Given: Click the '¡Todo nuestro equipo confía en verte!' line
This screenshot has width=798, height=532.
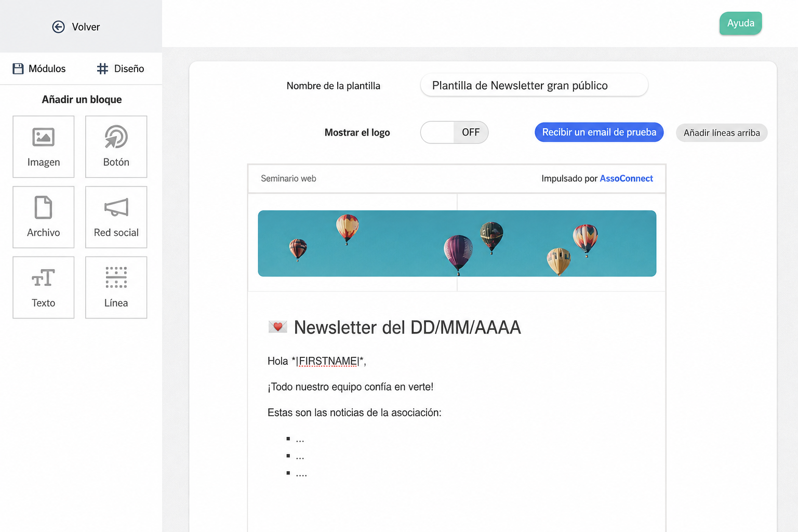Looking at the screenshot, I should pyautogui.click(x=351, y=387).
